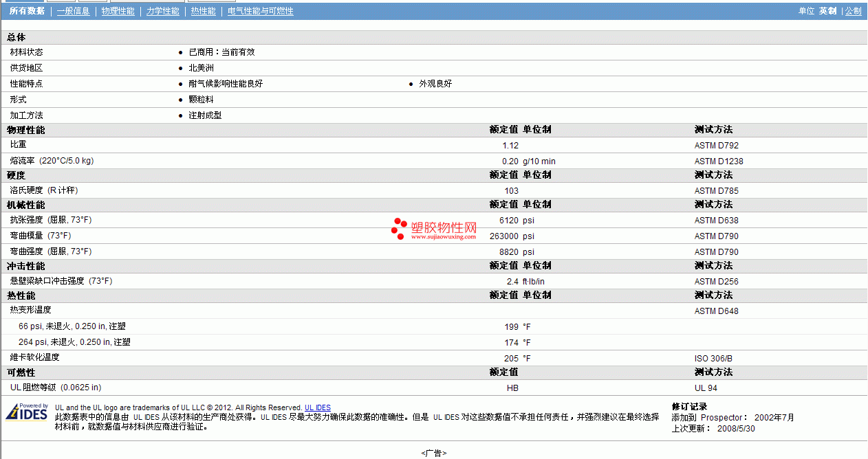Click ASTM D256 test method
Screen dimensions: 868x459
click(x=717, y=282)
